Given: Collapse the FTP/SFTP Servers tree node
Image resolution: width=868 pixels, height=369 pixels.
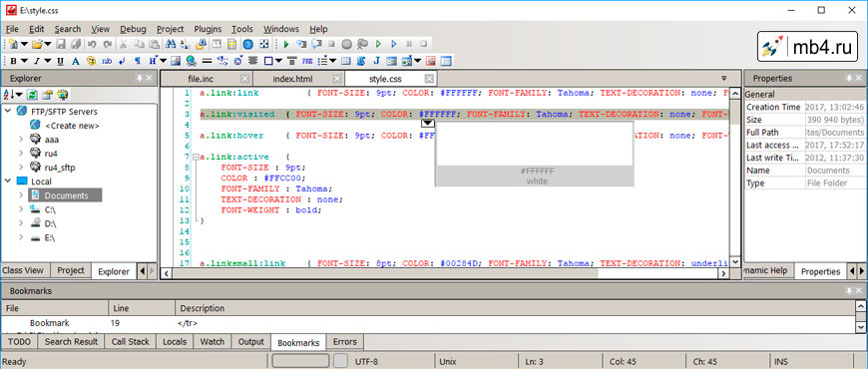Looking at the screenshot, I should pos(8,111).
